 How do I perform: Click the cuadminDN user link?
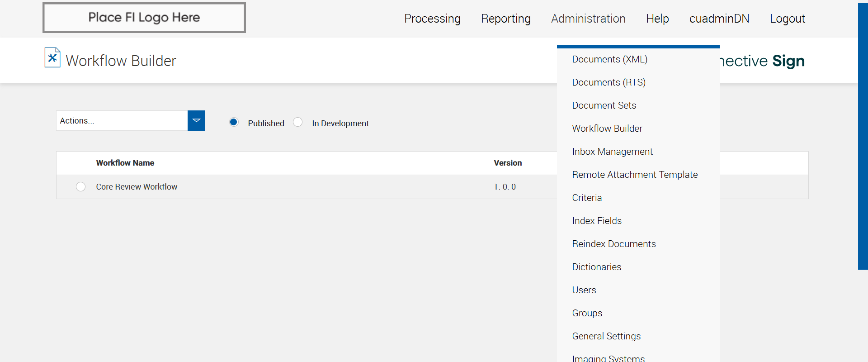pos(719,19)
